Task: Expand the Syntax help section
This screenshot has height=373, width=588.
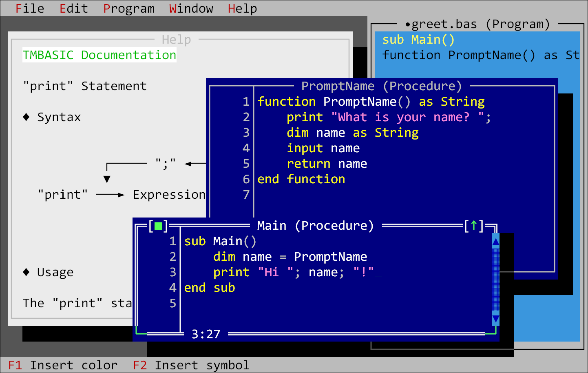Action: coord(59,117)
